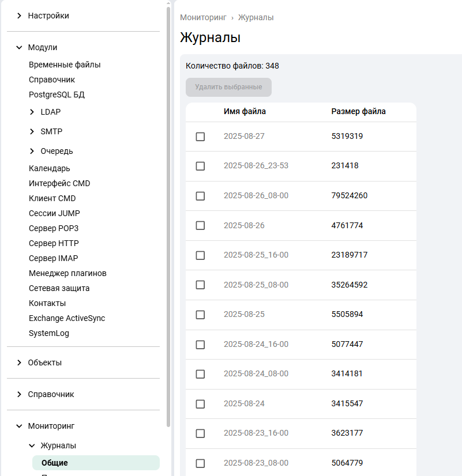Image resolution: width=462 pixels, height=476 pixels.
Task: Expand the SMTP tree node arrow
Action: coord(32,131)
